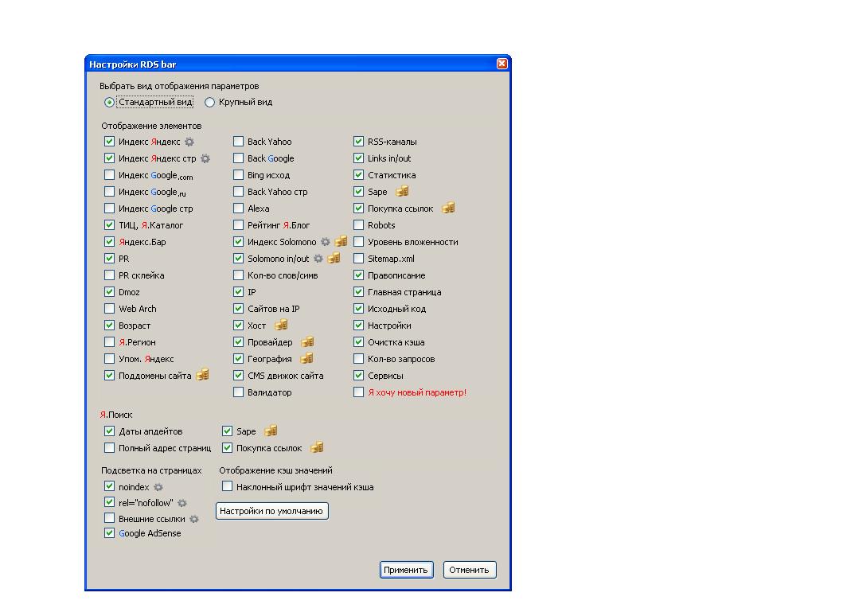The width and height of the screenshot is (843, 616).
Task: Enable Back Yahoo checkbox
Action: [x=238, y=142]
